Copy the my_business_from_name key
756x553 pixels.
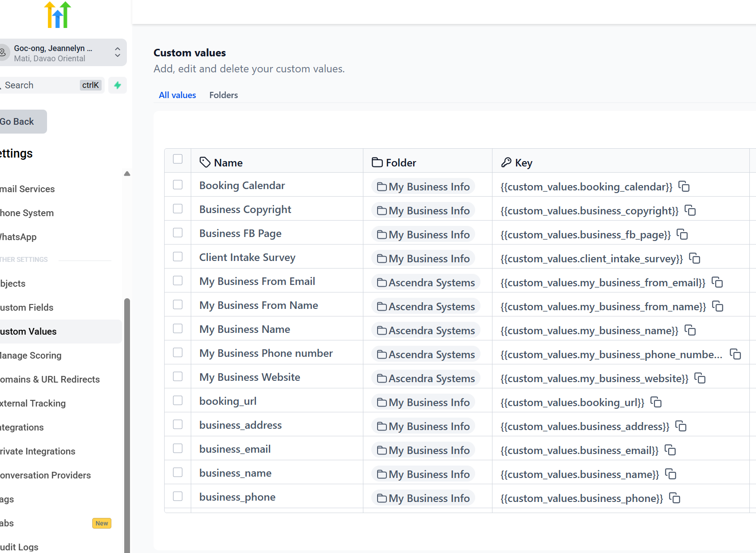pyautogui.click(x=718, y=306)
